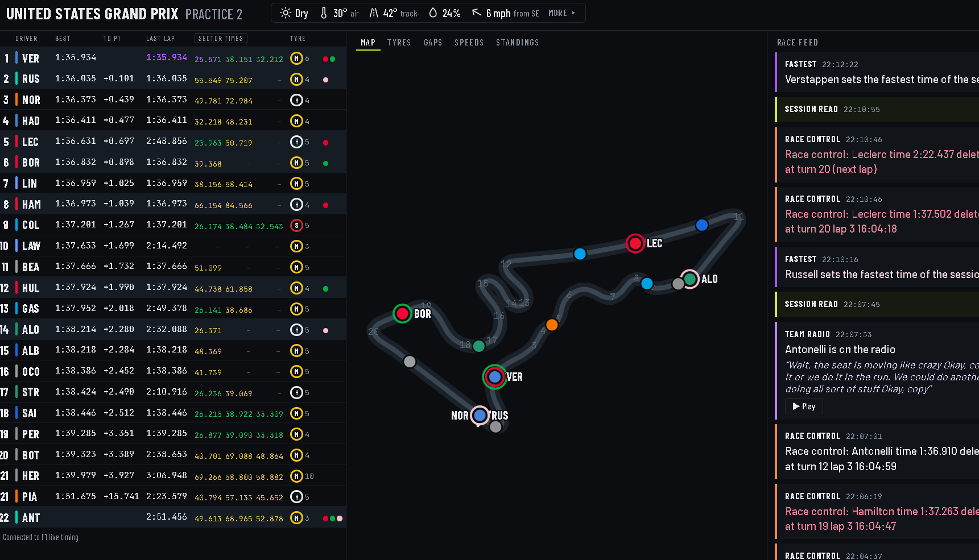The height and width of the screenshot is (560, 979).
Task: Switch to the TYRES tab
Action: tap(399, 43)
